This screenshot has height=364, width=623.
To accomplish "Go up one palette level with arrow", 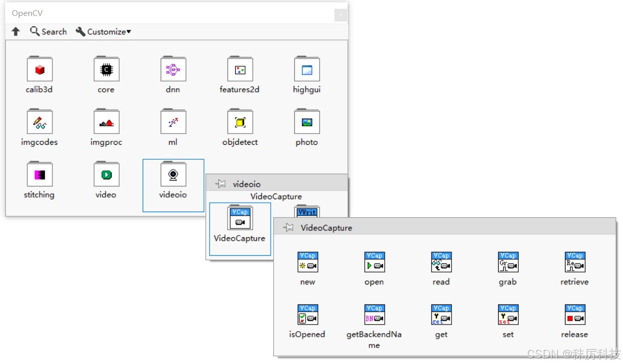I will tap(16, 32).
